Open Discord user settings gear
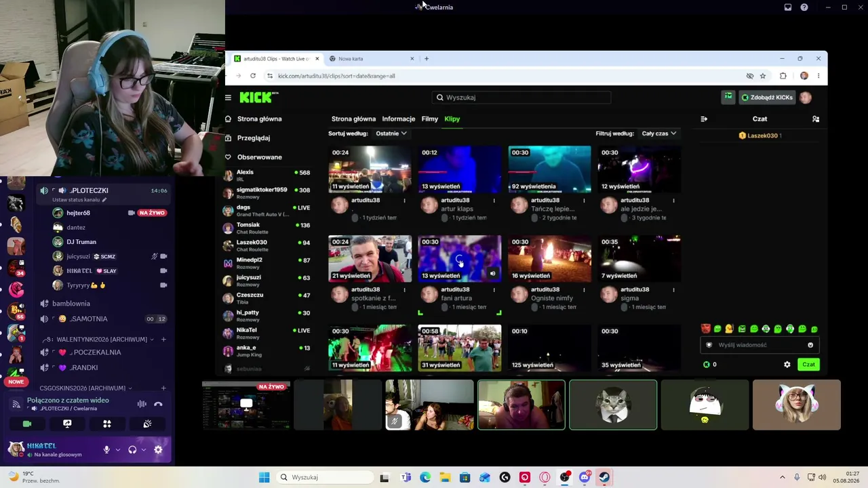Viewport: 868px width, 488px height. click(158, 449)
